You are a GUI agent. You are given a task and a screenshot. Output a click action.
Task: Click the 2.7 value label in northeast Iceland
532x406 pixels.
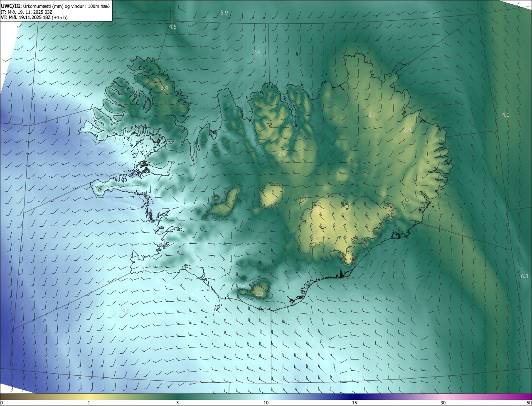tap(372, 115)
